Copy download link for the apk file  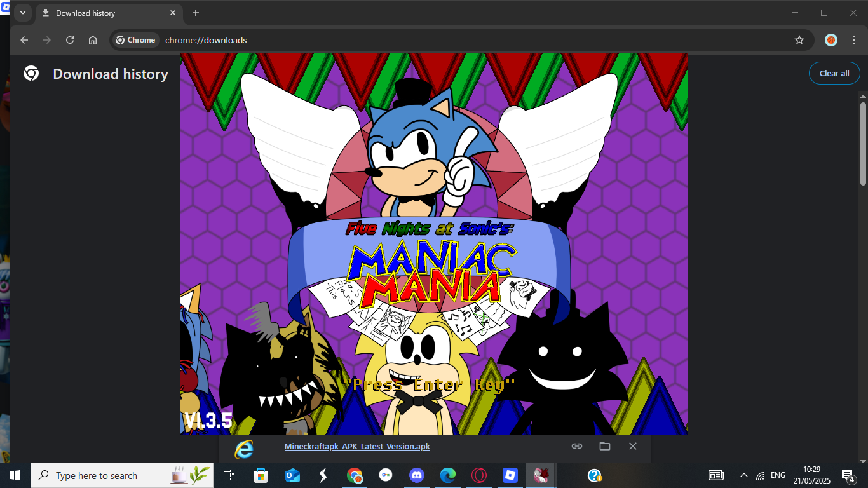tap(577, 446)
